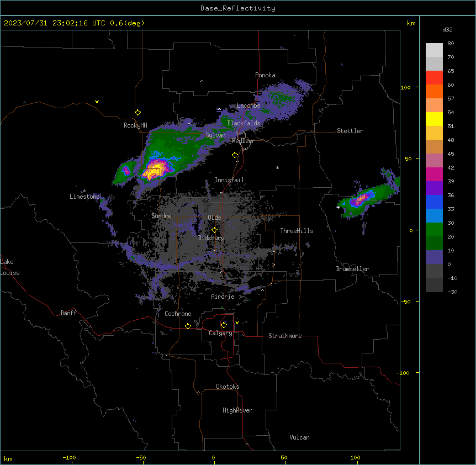Click the Blackfalds city label

244,123
